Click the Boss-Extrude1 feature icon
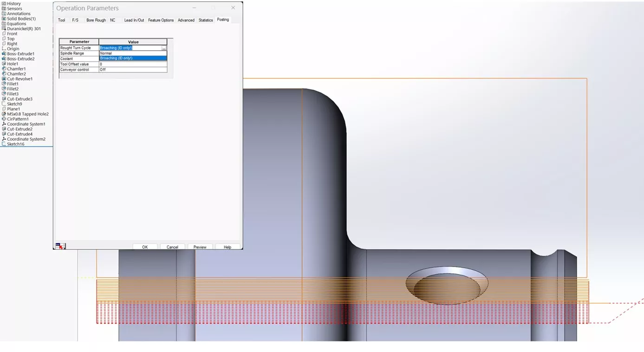 click(4, 53)
